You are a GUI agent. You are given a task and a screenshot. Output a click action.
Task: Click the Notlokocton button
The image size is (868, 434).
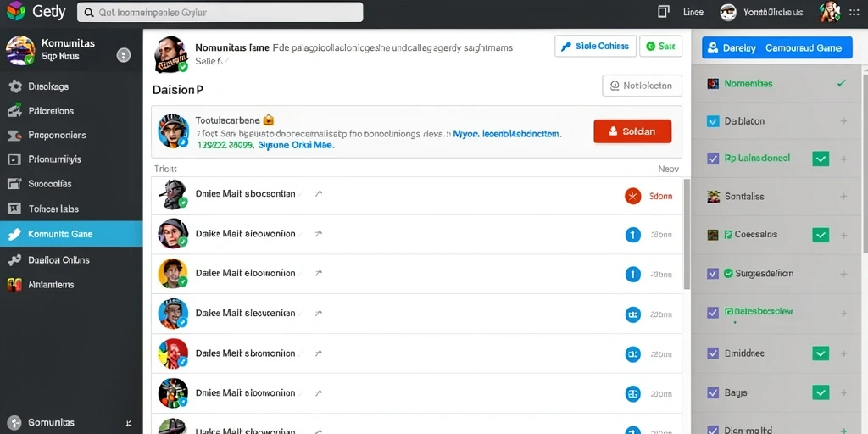642,86
